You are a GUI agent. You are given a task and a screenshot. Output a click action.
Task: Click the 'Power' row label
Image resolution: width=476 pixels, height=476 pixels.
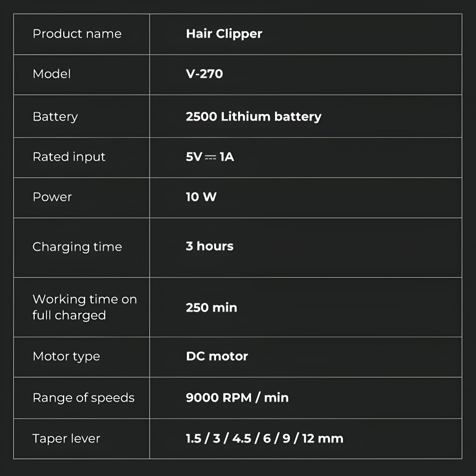[52, 197]
